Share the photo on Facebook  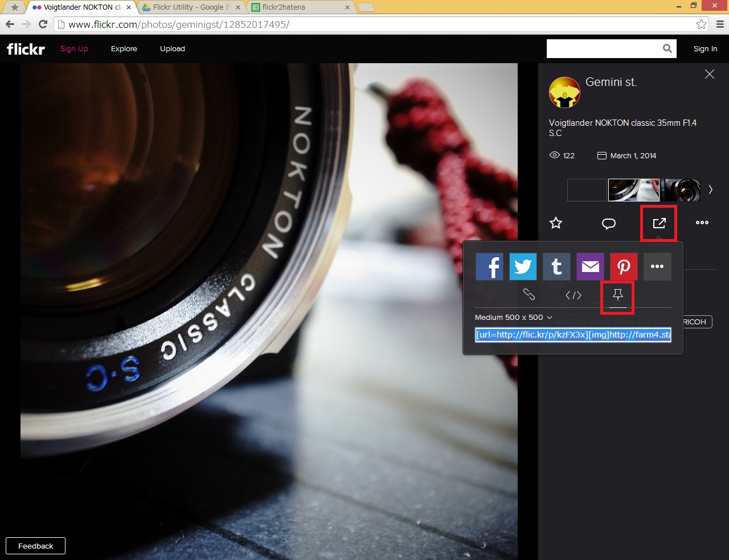click(x=489, y=266)
